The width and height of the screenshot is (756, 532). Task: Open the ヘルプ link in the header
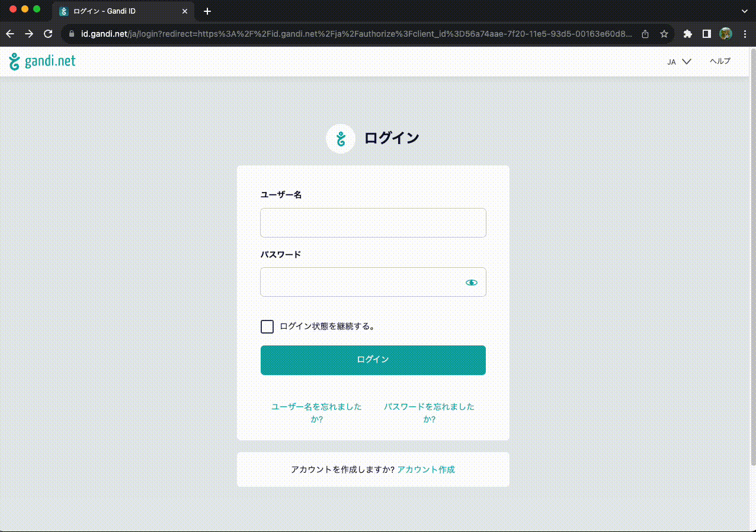tap(720, 61)
